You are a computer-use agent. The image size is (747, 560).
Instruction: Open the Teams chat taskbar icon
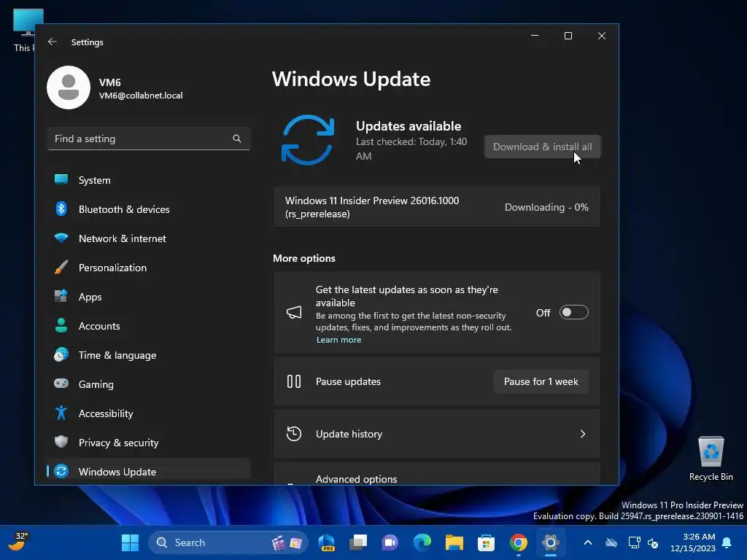pos(390,542)
